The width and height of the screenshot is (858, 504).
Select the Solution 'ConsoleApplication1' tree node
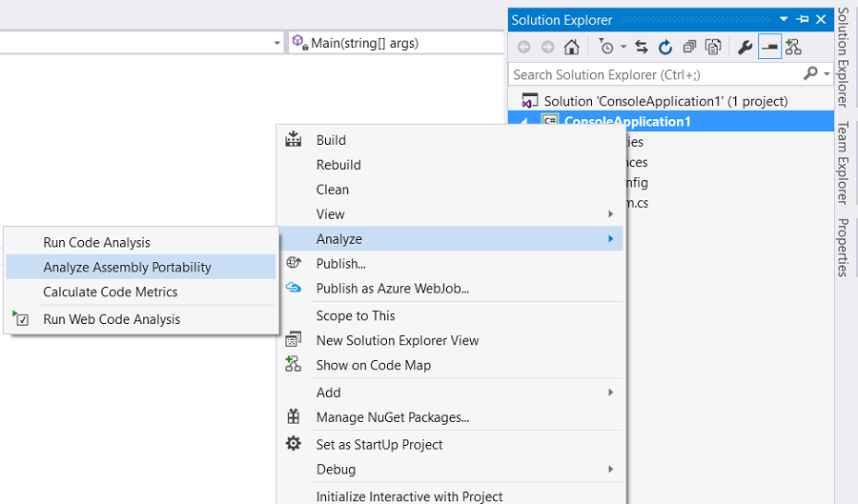665,101
